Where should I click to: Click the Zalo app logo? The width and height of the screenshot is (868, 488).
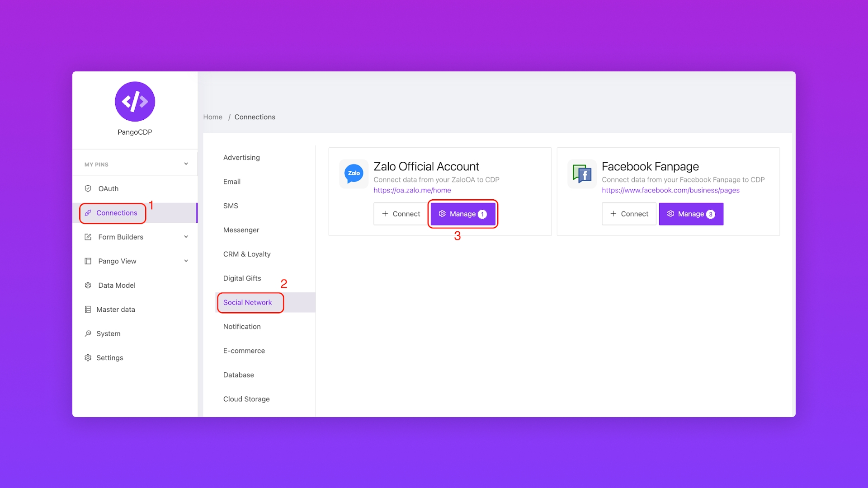pos(354,174)
